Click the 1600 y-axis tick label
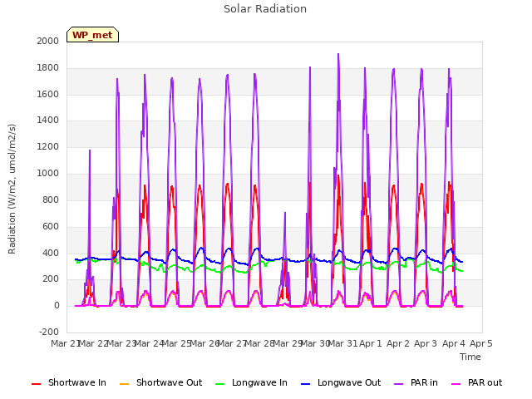The image size is (532, 399). 48,94
